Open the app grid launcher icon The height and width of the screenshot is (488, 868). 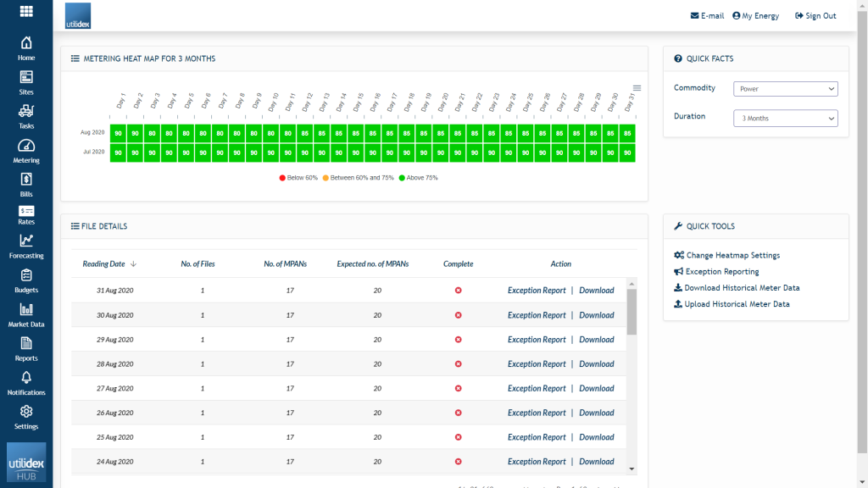(26, 12)
